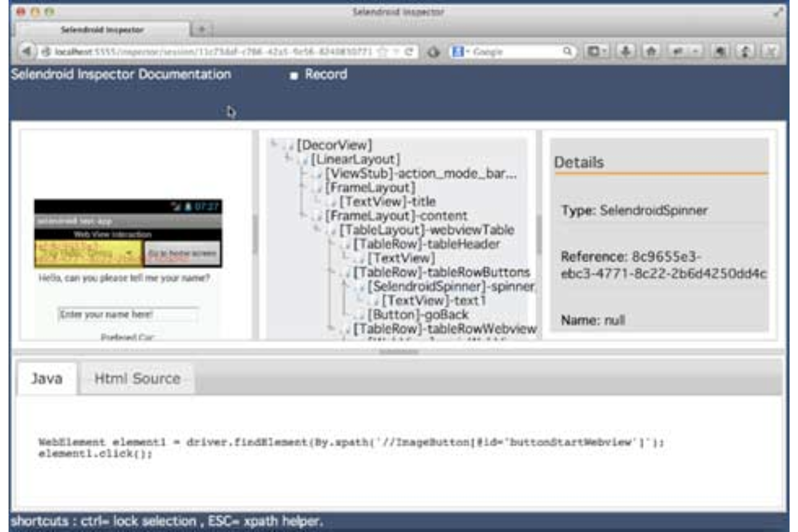798x532 pixels.
Task: Select the [TableRow]-tableHeader node
Action: pos(426,244)
